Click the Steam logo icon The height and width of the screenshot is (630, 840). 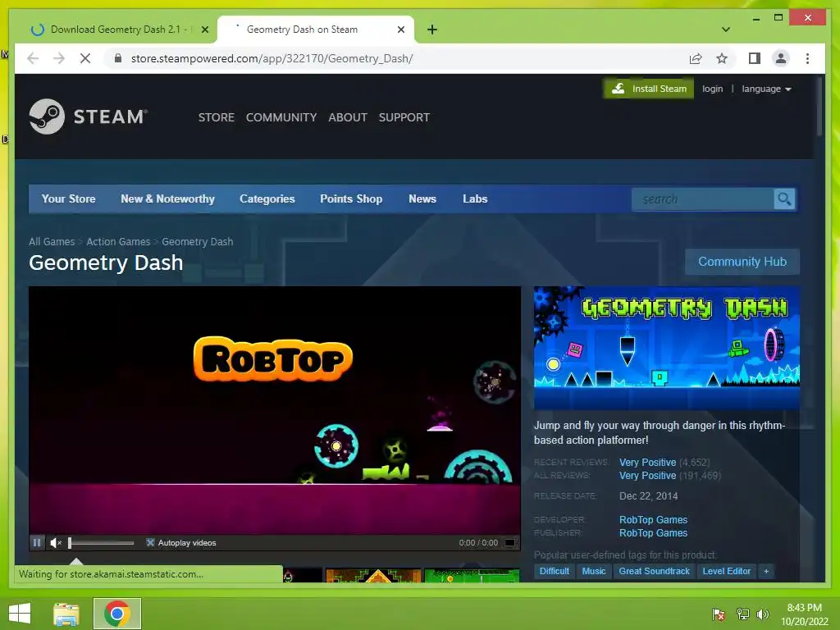tap(47, 116)
